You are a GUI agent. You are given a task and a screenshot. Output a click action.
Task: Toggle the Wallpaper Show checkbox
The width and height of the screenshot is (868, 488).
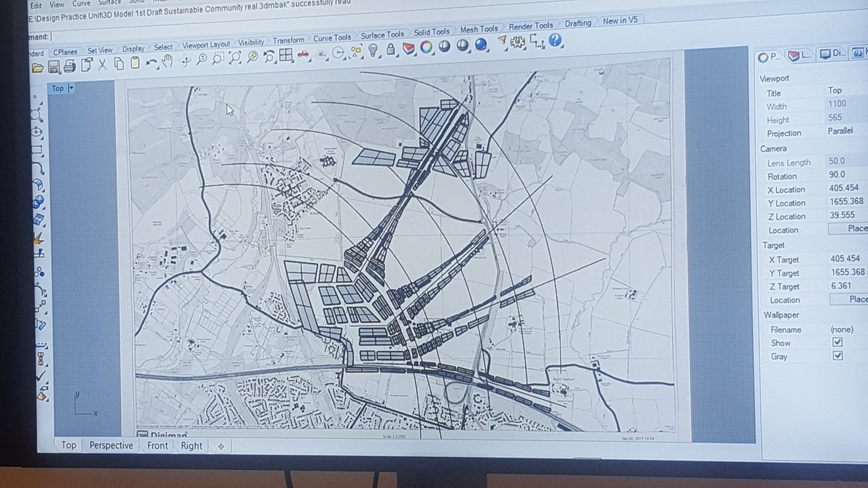[837, 343]
